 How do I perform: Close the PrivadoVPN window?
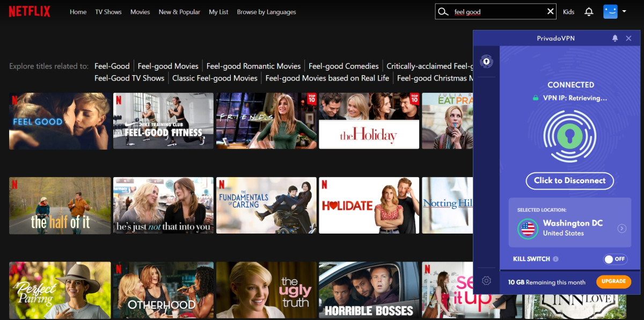628,38
